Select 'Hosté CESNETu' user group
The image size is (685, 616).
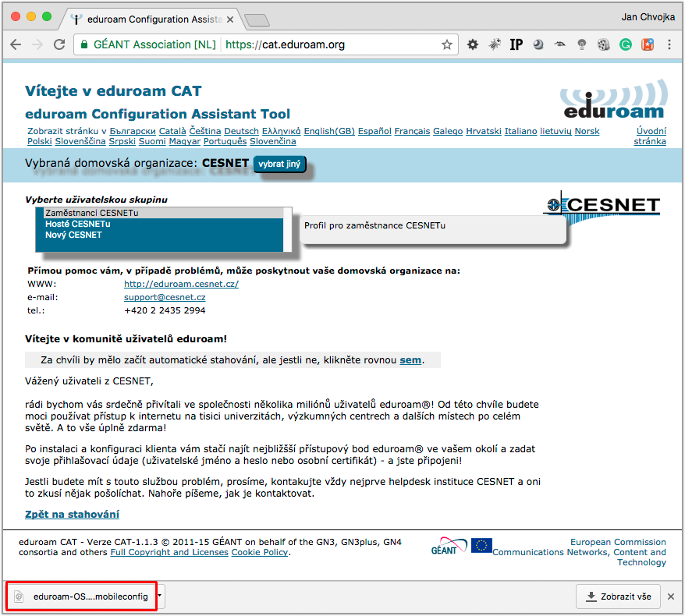[x=163, y=224]
